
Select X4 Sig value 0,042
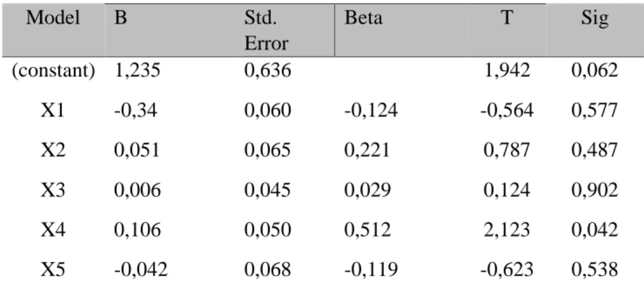pos(594,230)
